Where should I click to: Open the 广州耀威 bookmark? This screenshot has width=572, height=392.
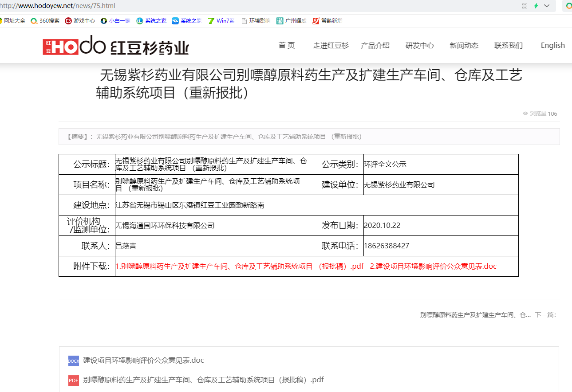pyautogui.click(x=291, y=21)
